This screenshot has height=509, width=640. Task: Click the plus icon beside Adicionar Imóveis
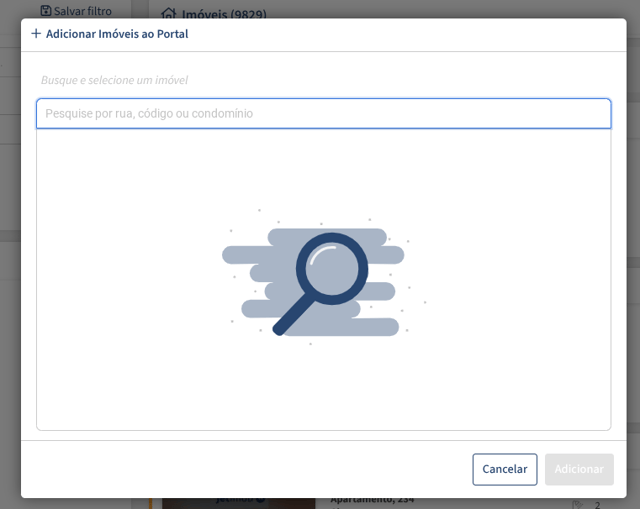click(36, 33)
